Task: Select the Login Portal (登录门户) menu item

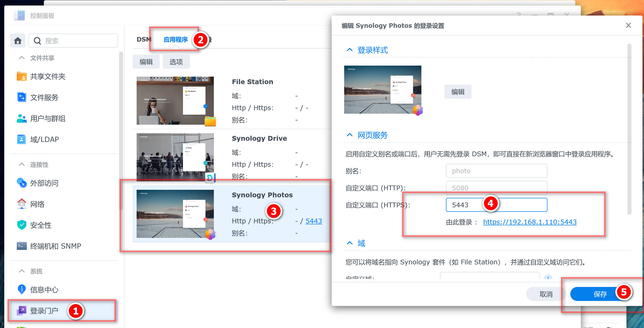Action: (44, 311)
